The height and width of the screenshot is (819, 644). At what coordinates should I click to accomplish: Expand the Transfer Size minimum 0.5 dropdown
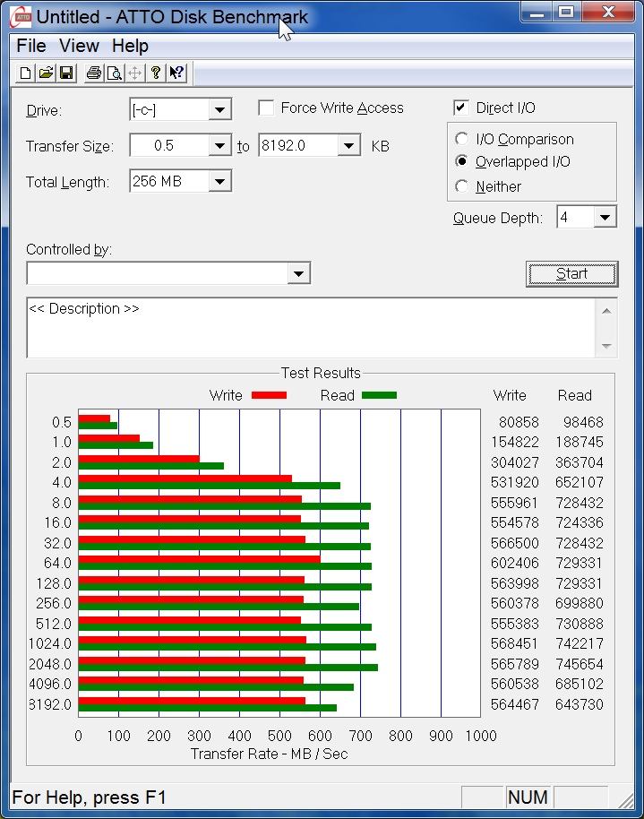[219, 145]
